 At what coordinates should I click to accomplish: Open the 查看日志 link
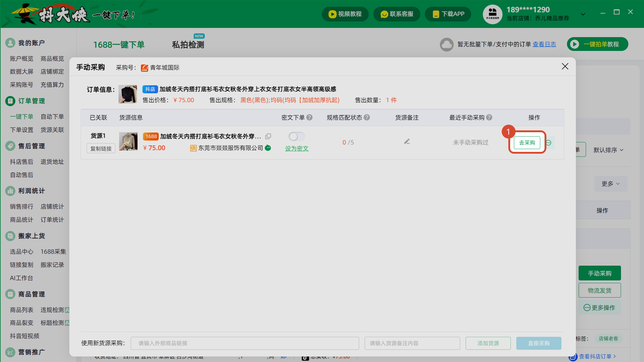[x=544, y=44]
